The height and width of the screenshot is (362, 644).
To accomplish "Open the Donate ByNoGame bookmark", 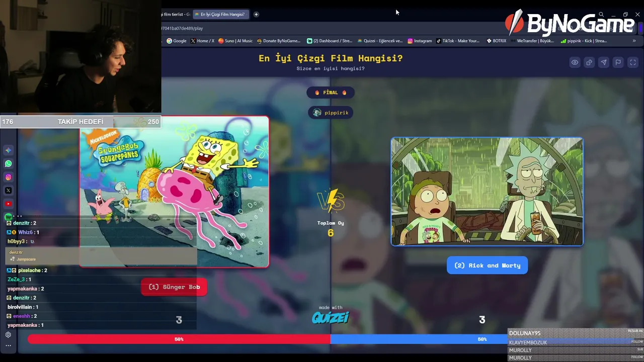I will (279, 41).
